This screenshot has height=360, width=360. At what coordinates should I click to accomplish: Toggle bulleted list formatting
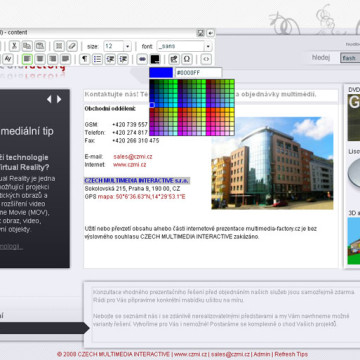[x=97, y=59]
